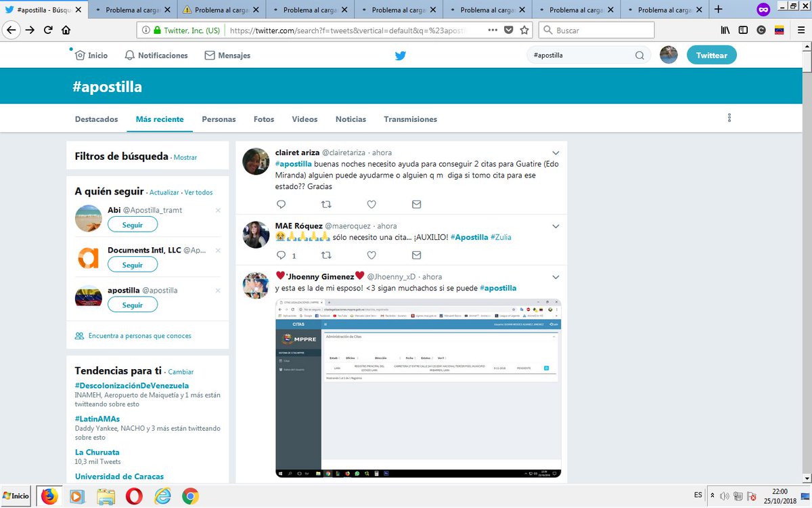812x508 pixels.
Task: Open the Windows Inicio start button
Action: (16, 496)
